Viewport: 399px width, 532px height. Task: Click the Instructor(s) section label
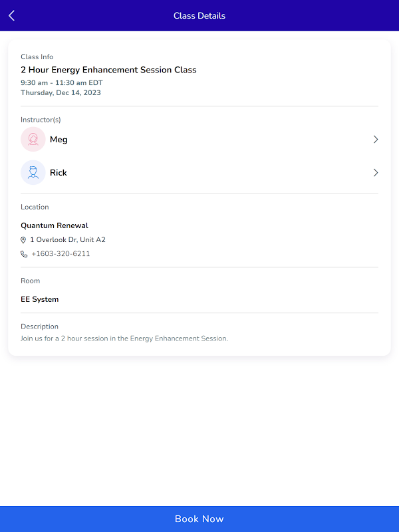[x=41, y=120]
